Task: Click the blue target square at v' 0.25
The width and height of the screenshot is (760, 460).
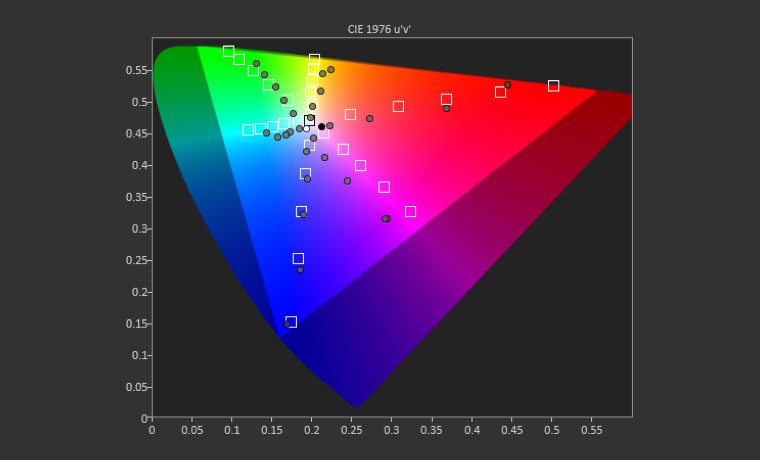Action: click(x=298, y=258)
